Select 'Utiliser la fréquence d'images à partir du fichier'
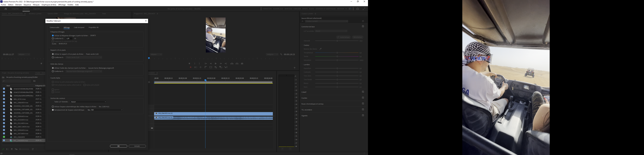Screen dimensions: 644x155 point(53,36)
